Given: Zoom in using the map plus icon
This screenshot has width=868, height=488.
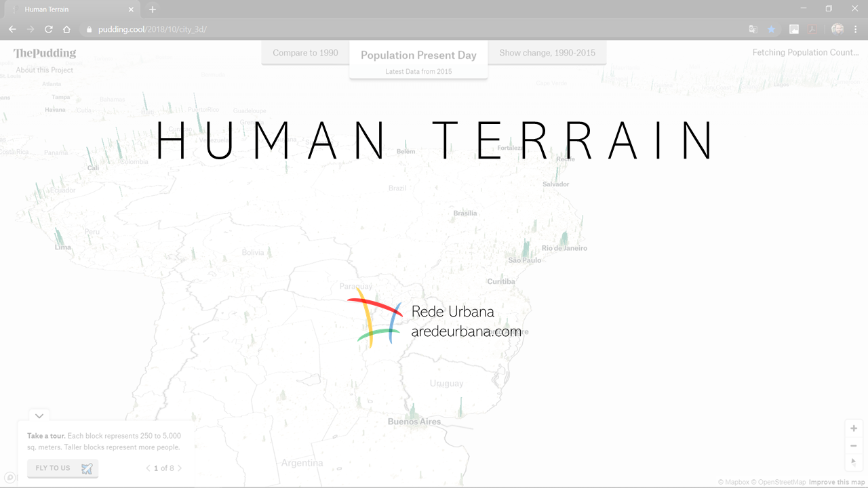Looking at the screenshot, I should [x=853, y=428].
